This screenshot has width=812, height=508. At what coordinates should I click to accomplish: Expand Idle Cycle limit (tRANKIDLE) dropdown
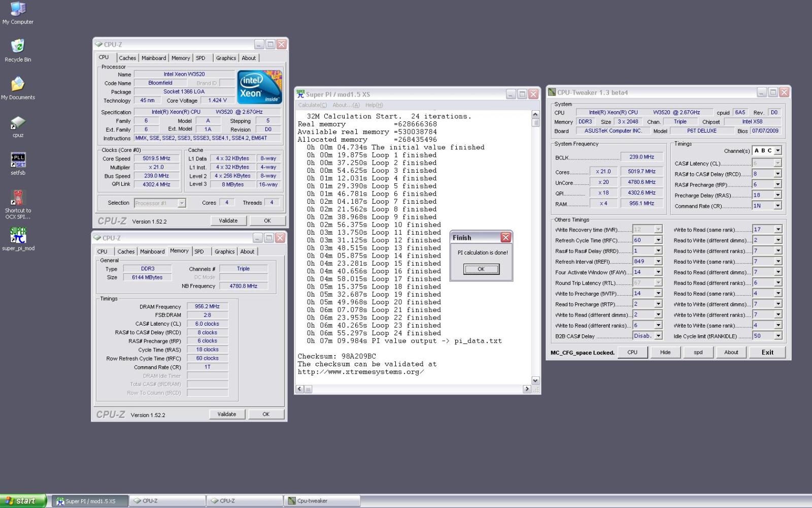(x=778, y=336)
